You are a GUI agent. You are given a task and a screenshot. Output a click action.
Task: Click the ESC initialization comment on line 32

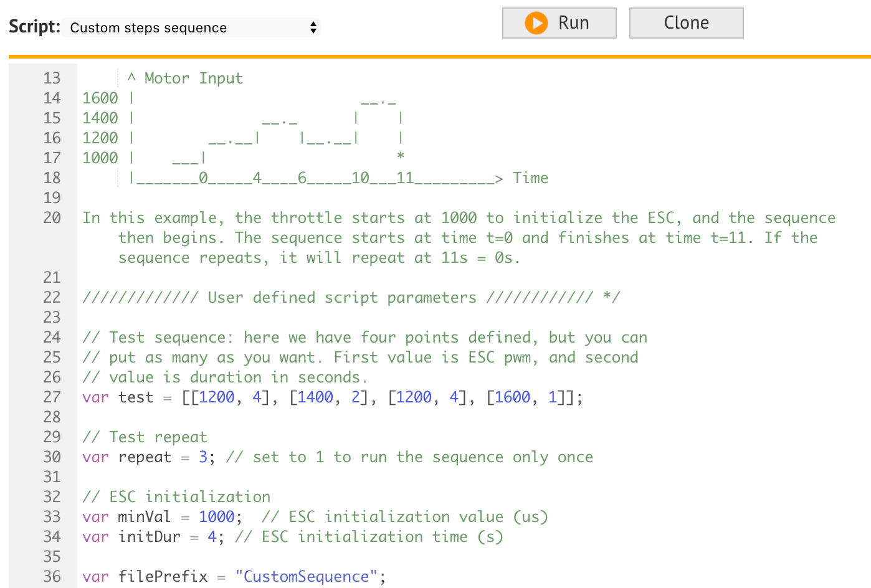tap(176, 496)
